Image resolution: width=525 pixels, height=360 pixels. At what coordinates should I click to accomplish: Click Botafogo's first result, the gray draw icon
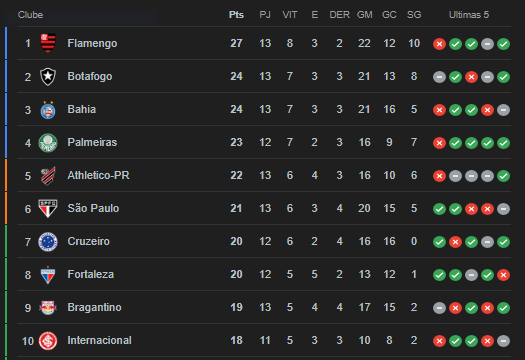439,77
